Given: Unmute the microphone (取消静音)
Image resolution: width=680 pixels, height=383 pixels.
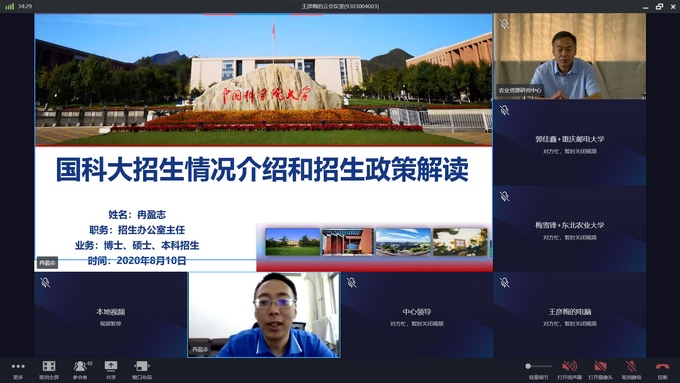Looking at the screenshot, I should pos(631,370).
